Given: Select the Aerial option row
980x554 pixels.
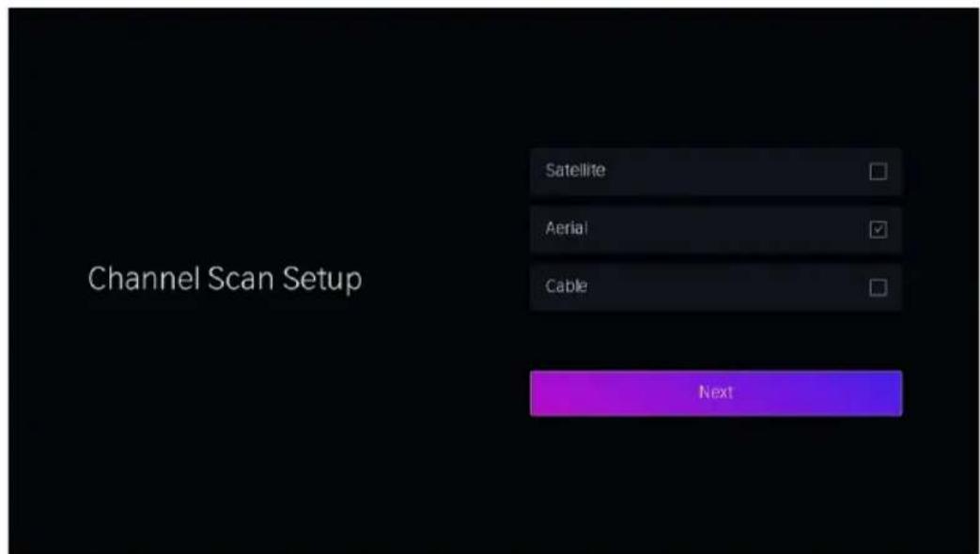Looking at the screenshot, I should (x=716, y=229).
